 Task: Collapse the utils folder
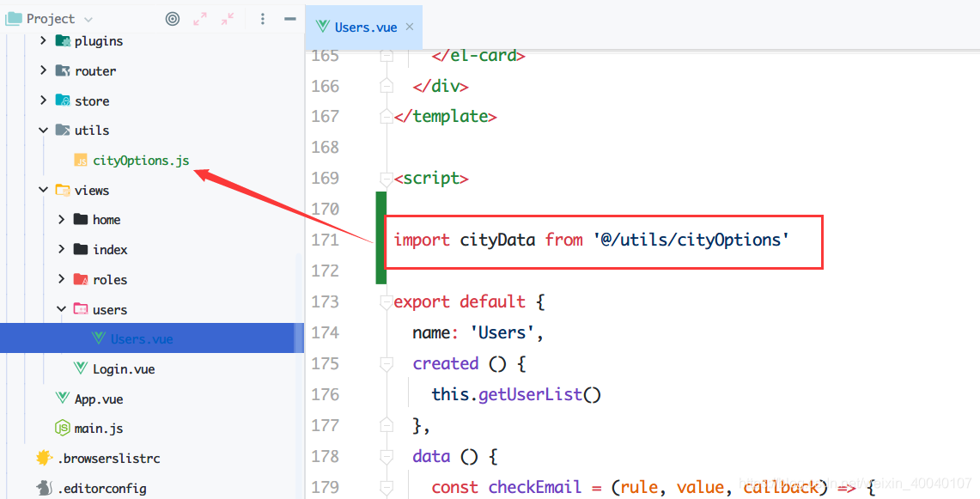(43, 130)
